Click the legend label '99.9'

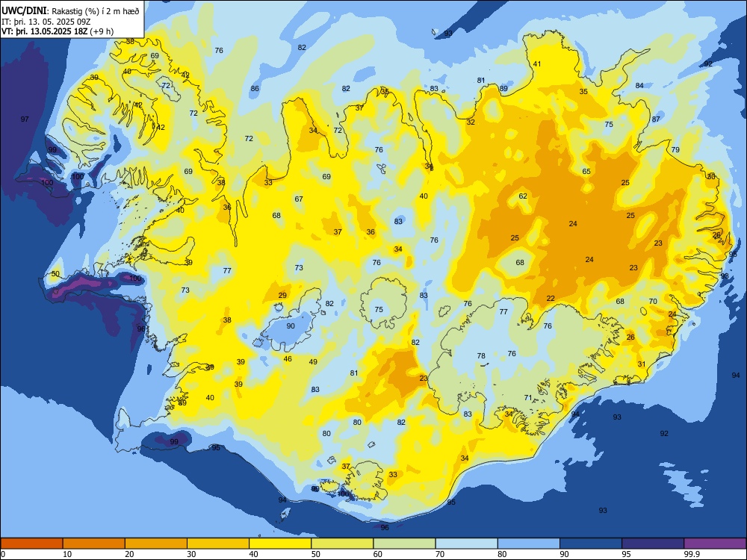tap(691, 554)
